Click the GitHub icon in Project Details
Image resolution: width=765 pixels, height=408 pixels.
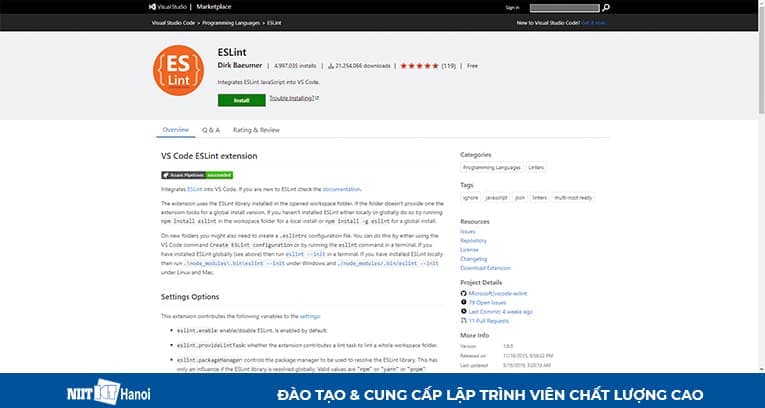(463, 293)
